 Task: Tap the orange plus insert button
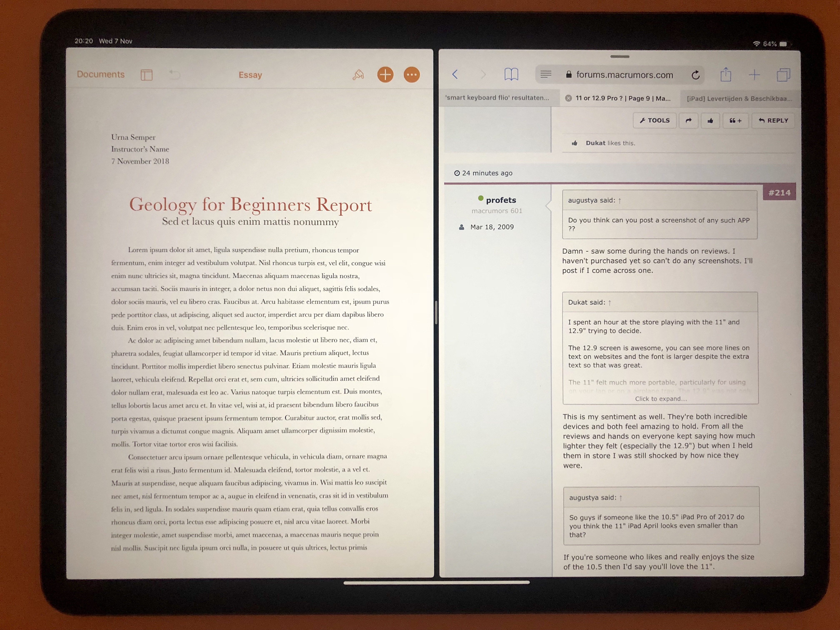click(x=385, y=75)
